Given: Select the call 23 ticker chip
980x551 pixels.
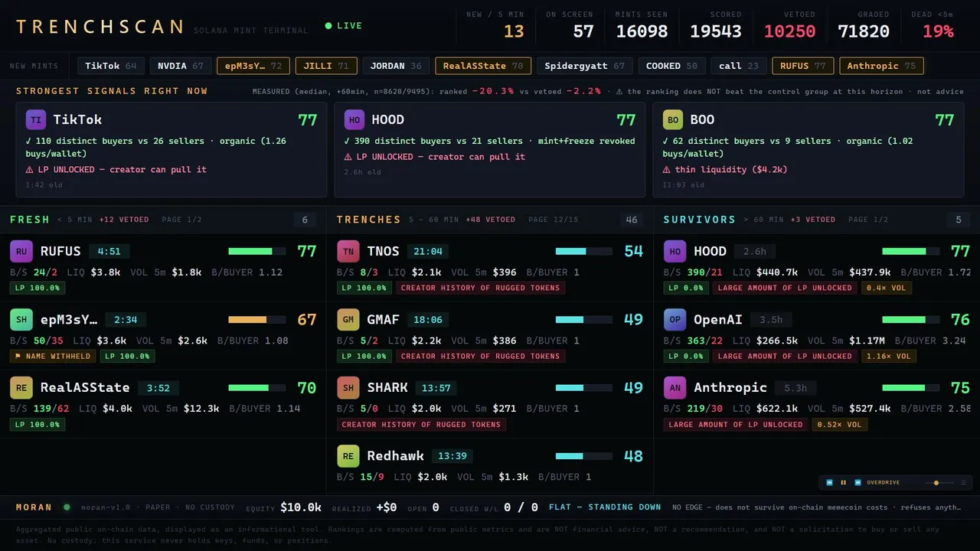Looking at the screenshot, I should pos(739,66).
